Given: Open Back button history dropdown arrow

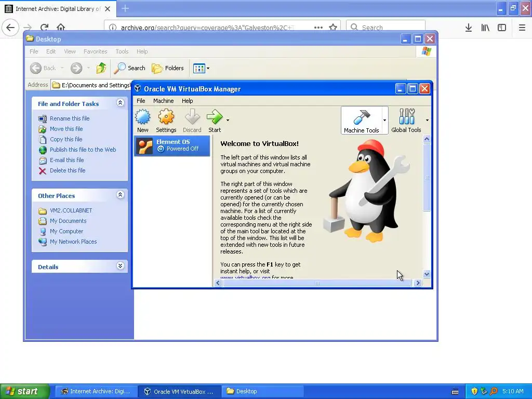Looking at the screenshot, I should click(x=62, y=68).
